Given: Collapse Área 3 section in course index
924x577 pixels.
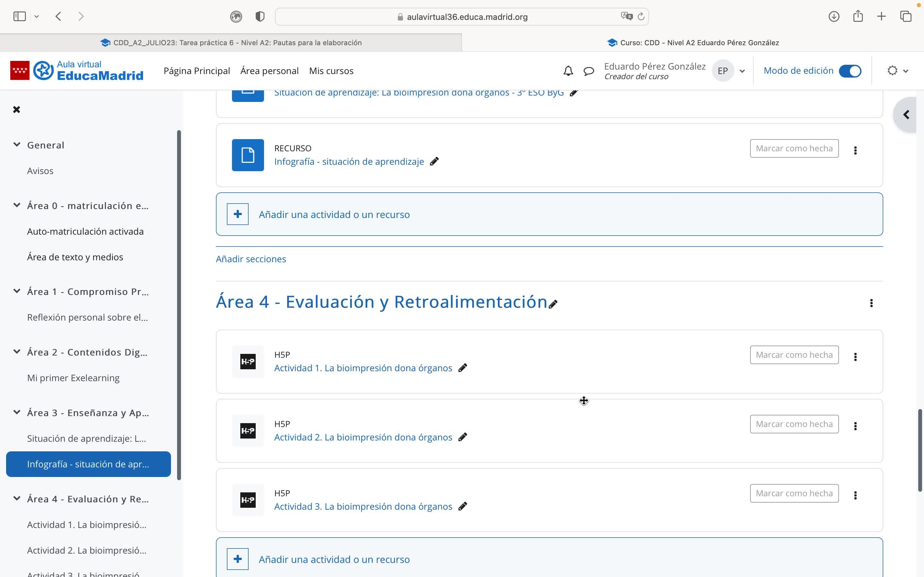Looking at the screenshot, I should [x=17, y=412].
